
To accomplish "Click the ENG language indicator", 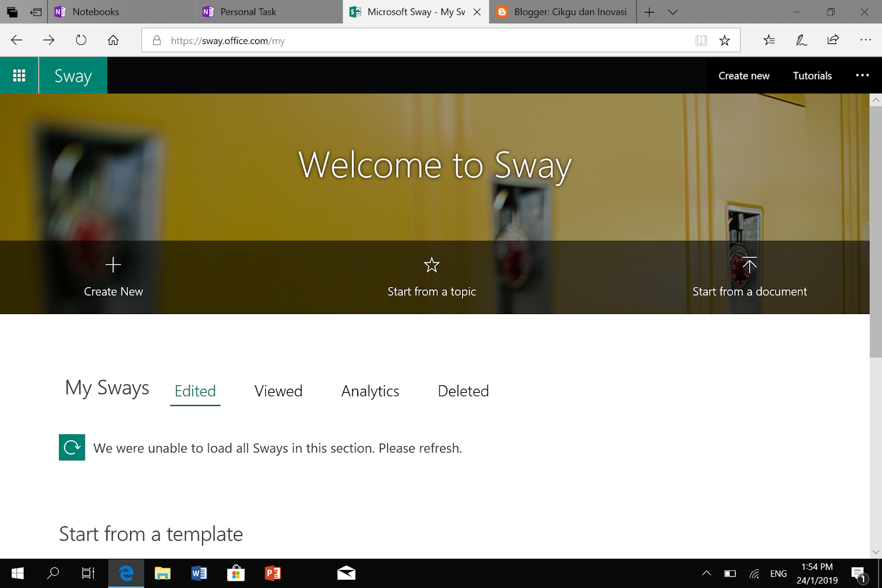I will click(778, 574).
